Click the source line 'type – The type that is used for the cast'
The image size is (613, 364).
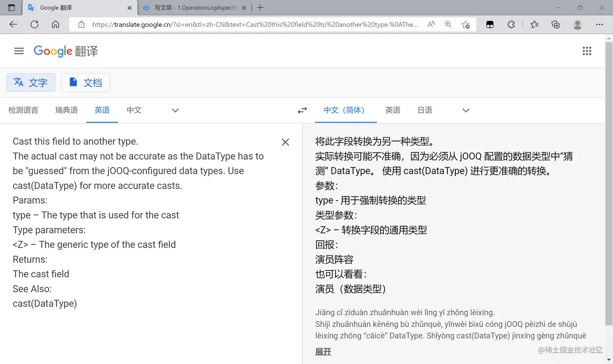(96, 215)
